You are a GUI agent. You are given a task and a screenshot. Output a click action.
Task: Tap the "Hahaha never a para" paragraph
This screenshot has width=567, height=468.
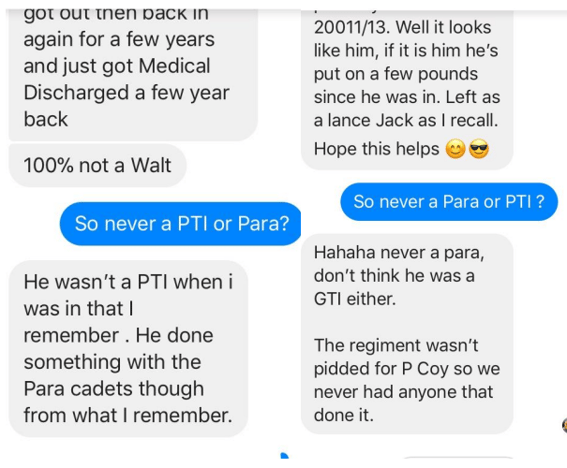[x=399, y=276]
